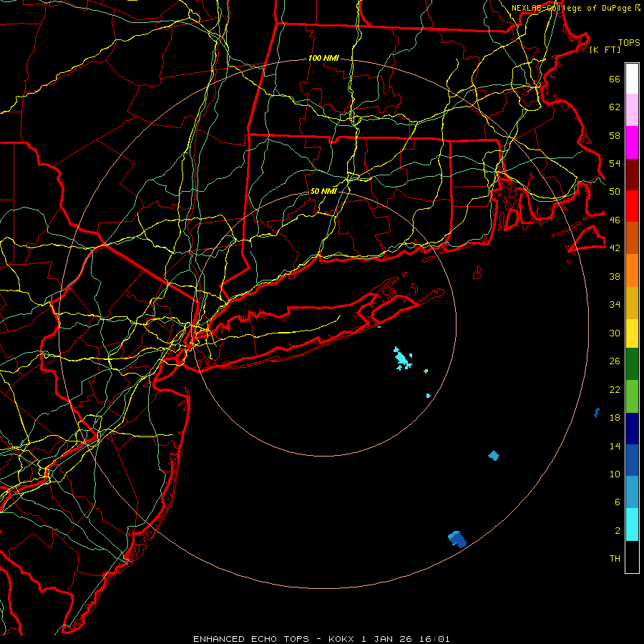Click the "14" legend value
644x644 pixels.
click(615, 446)
